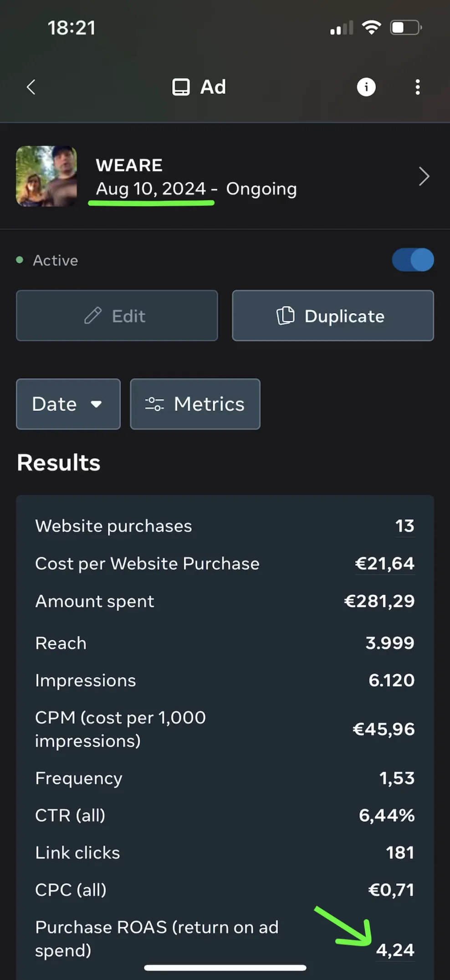Tap the Ad tablet icon in header
Viewport: 450px width, 980px height.
pos(181,87)
